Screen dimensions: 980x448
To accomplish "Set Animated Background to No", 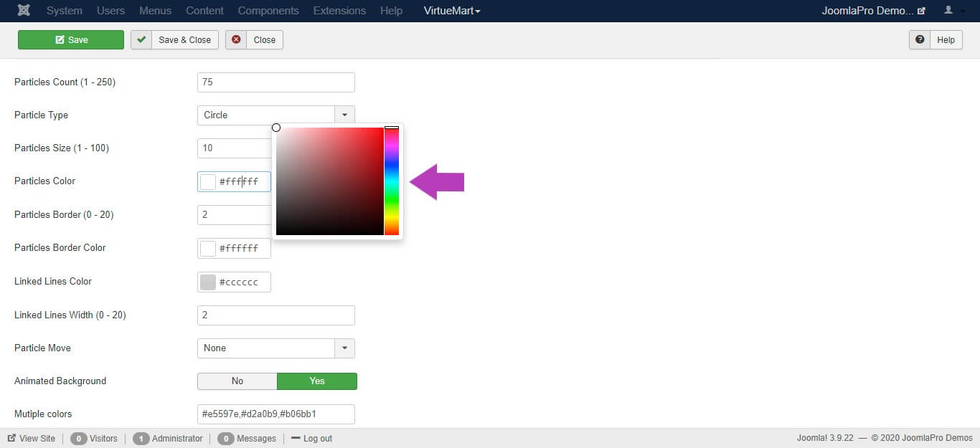I will (237, 381).
